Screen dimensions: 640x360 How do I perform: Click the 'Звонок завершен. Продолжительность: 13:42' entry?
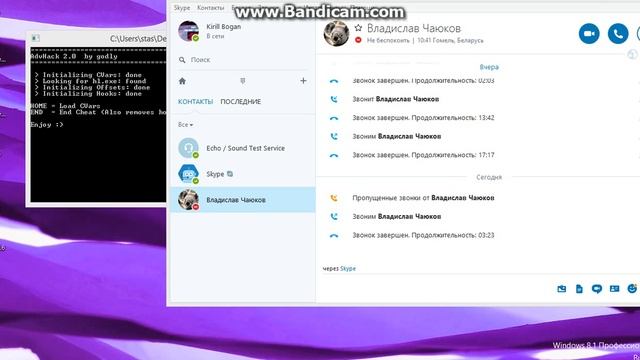423,118
